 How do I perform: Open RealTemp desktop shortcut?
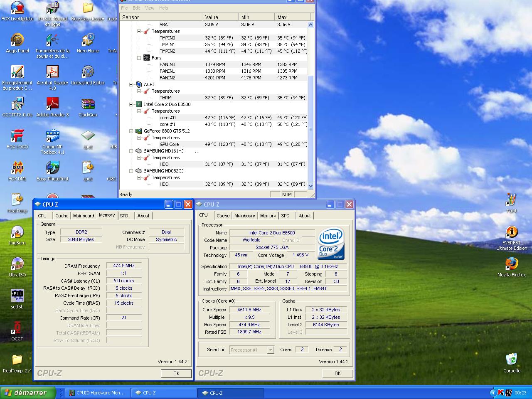(17, 203)
